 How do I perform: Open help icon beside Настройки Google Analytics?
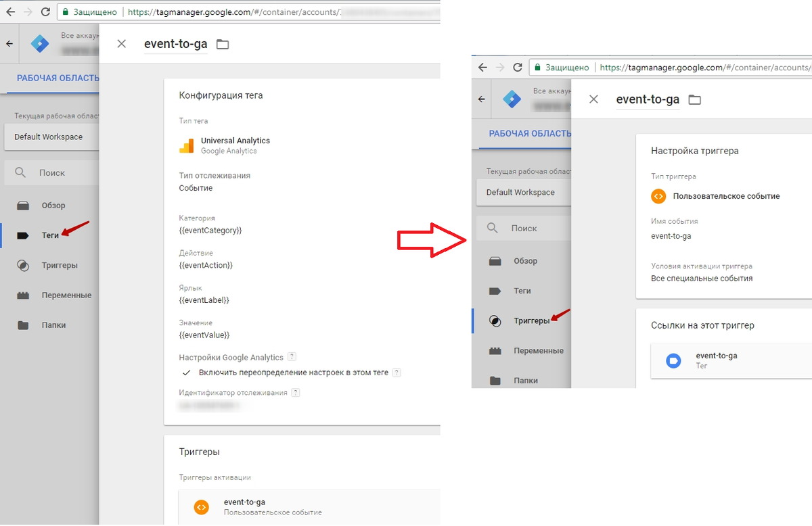[292, 357]
